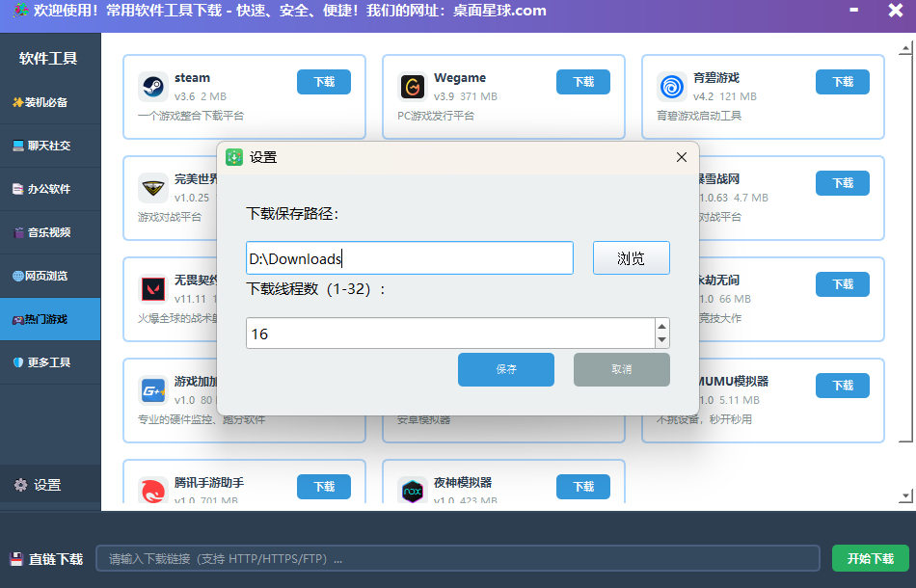This screenshot has width=916, height=588.
Task: Click the Steam app icon
Action: pyautogui.click(x=152, y=87)
